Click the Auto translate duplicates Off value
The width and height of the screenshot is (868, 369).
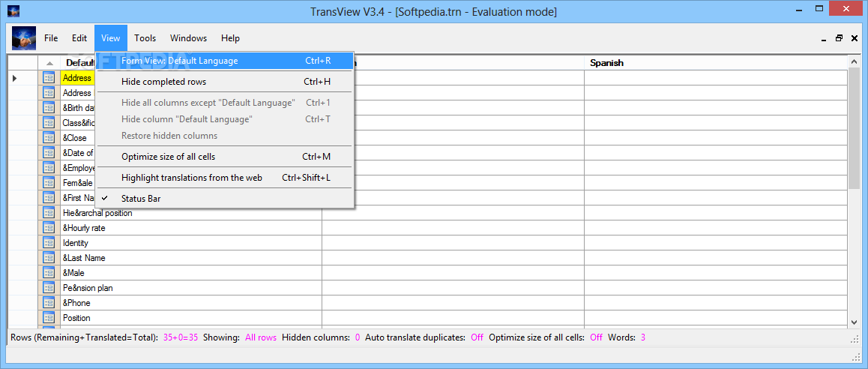(x=477, y=337)
